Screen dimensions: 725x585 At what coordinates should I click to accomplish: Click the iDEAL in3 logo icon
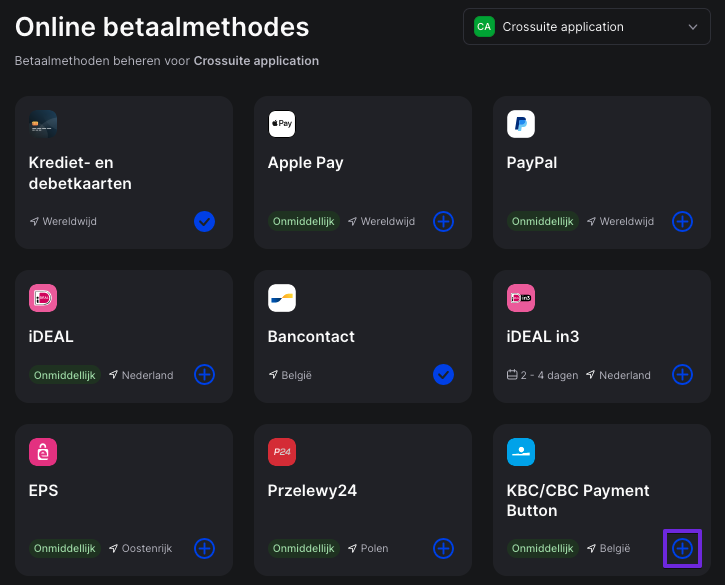[x=521, y=298]
